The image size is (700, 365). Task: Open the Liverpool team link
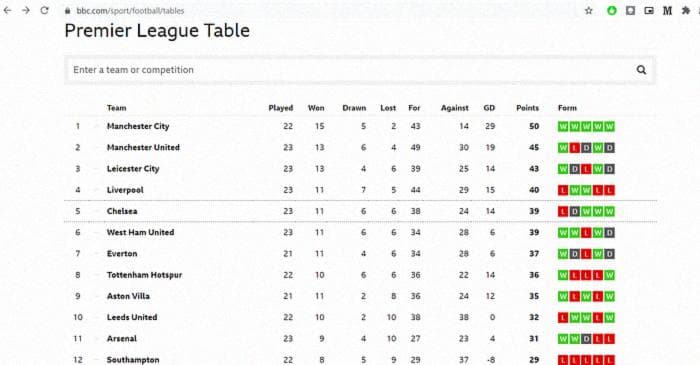[125, 190]
